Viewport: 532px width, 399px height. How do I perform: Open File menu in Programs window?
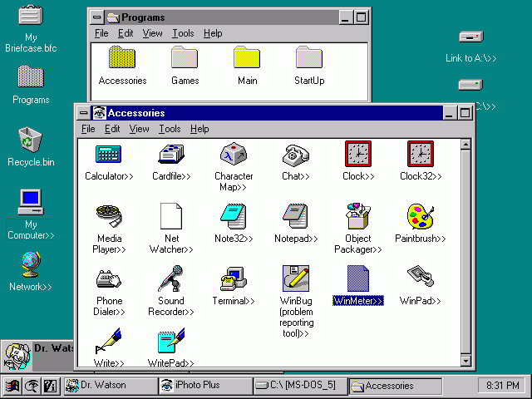[101, 33]
